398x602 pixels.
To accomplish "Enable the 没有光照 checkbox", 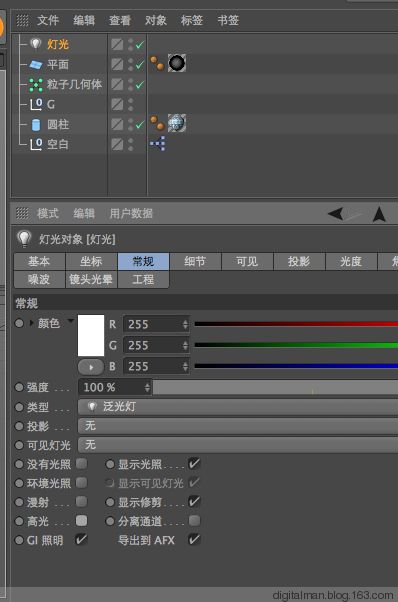I will pyautogui.click(x=81, y=463).
